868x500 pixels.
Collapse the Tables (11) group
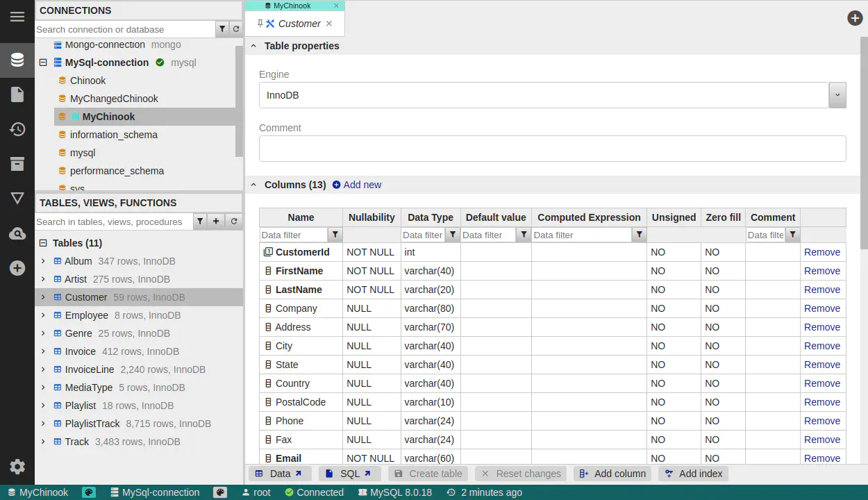43,243
